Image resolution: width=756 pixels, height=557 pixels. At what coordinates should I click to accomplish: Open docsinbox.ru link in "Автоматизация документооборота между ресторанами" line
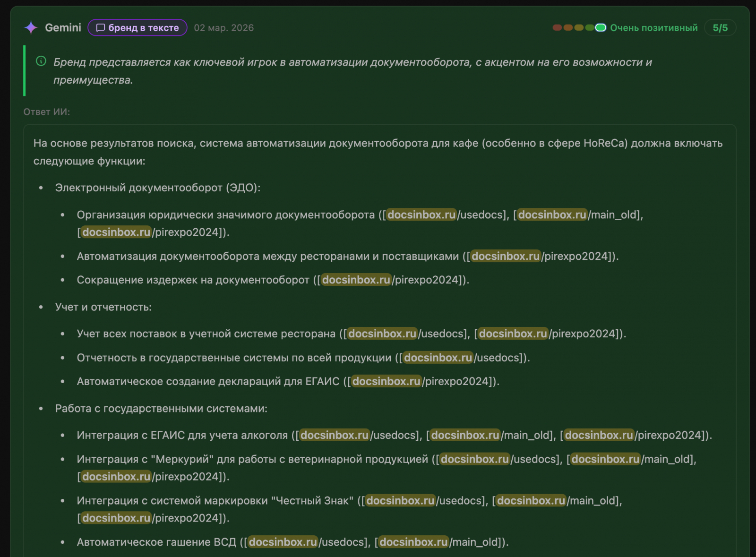(505, 257)
